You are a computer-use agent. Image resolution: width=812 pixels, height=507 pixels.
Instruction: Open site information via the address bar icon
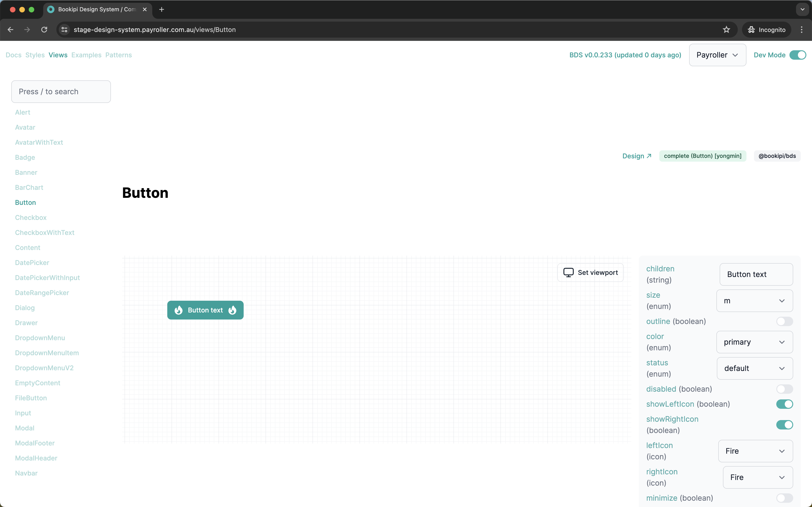[x=64, y=30]
